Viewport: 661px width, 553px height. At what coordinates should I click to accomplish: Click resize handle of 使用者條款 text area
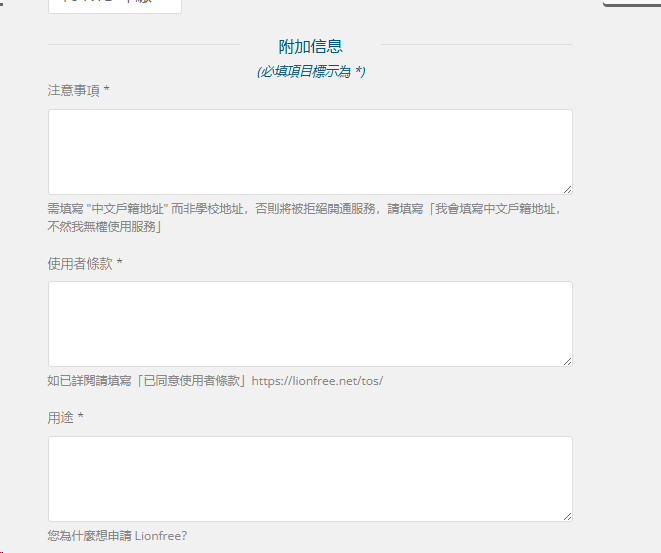pyautogui.click(x=567, y=360)
